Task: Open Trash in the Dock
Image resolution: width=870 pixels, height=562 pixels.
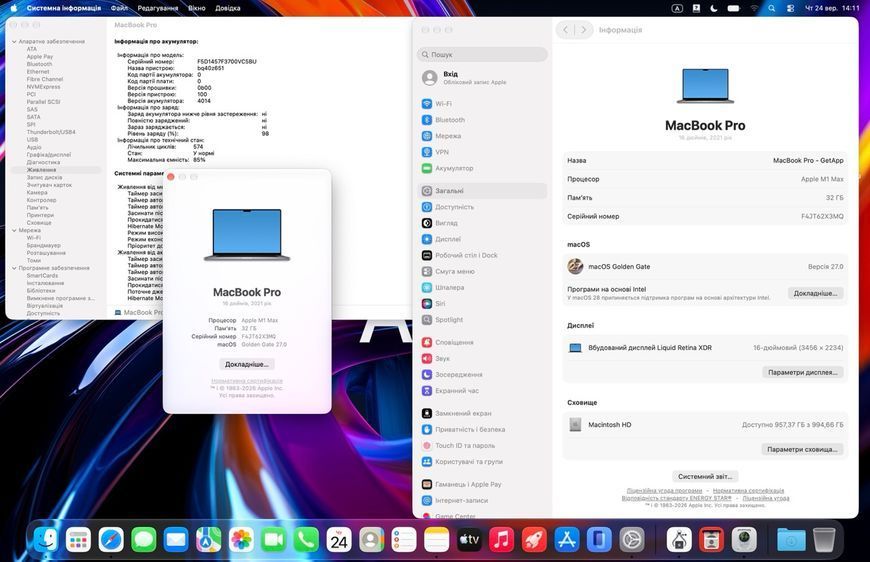Action: [x=824, y=539]
